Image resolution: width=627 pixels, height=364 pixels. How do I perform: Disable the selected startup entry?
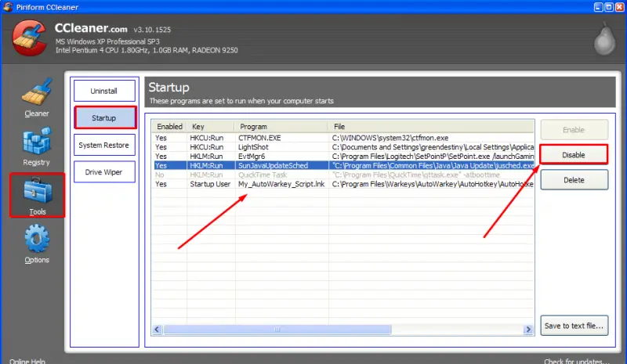coord(574,154)
